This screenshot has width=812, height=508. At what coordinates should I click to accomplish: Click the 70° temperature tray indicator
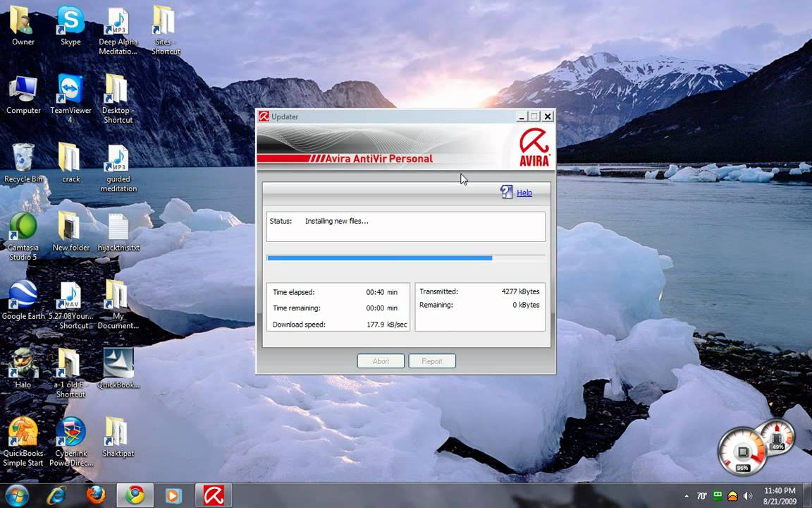702,496
